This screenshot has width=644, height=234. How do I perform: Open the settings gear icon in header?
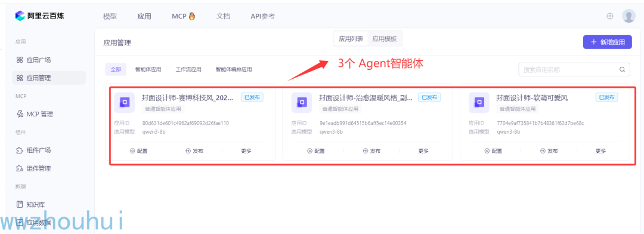point(610,16)
